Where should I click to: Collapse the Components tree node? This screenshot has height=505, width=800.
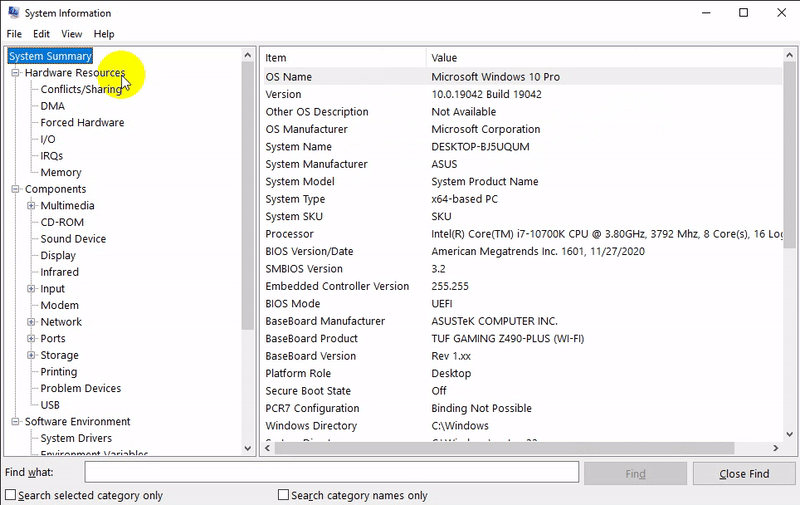pyautogui.click(x=15, y=189)
